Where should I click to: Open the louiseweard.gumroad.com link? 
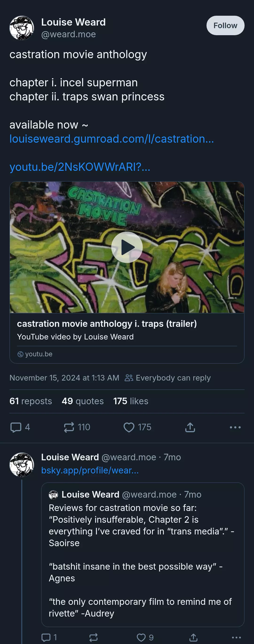[x=112, y=139]
